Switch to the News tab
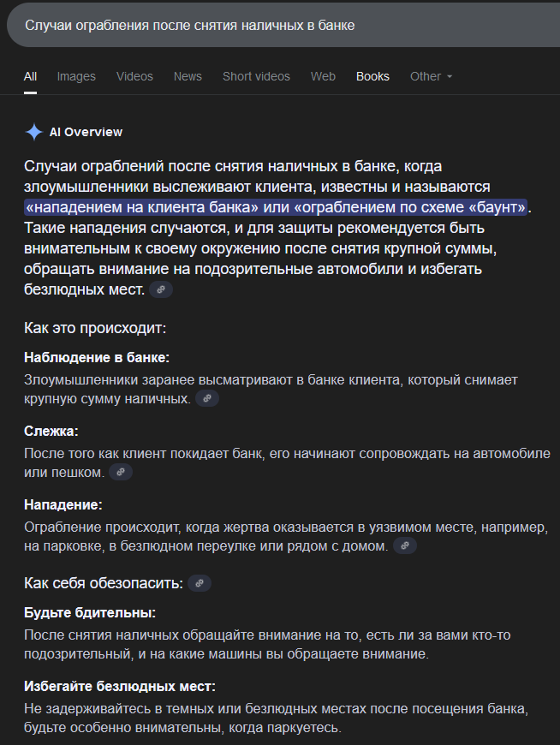The width and height of the screenshot is (560, 745). click(x=188, y=76)
